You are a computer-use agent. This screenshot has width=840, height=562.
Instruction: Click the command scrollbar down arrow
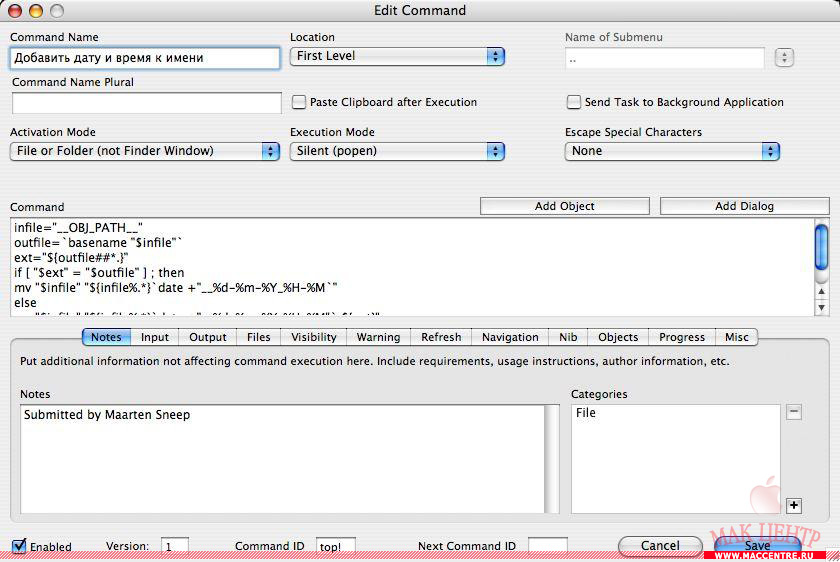point(821,308)
